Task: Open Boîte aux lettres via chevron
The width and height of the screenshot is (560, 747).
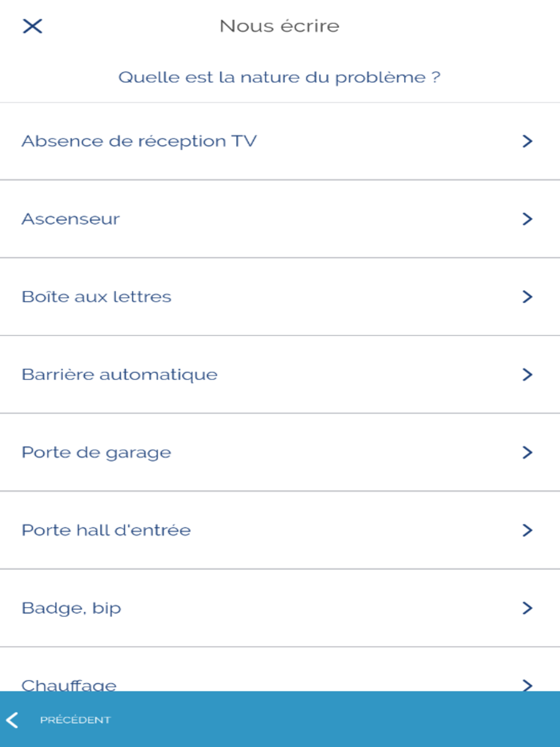Action: point(527,297)
